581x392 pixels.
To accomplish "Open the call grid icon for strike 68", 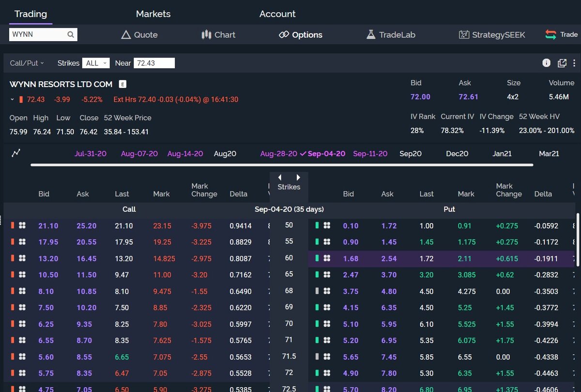I will pos(22,291).
